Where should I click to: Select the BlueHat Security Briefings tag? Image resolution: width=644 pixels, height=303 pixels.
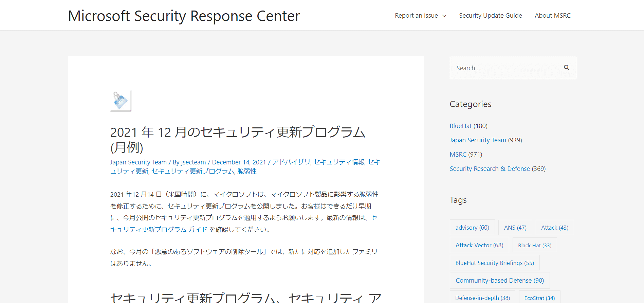(x=494, y=263)
